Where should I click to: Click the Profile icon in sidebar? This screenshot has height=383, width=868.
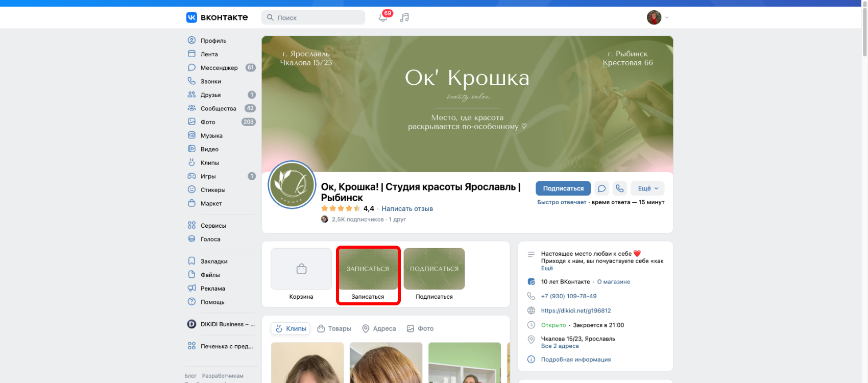click(191, 40)
